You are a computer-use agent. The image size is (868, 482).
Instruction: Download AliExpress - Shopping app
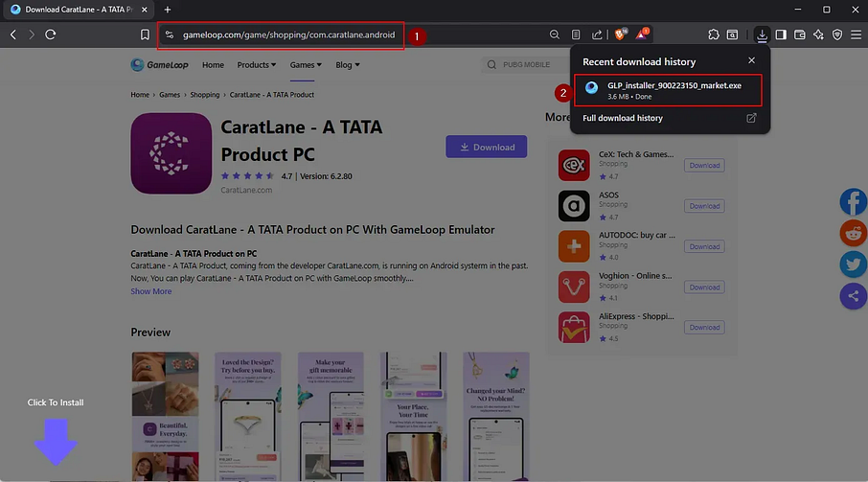click(704, 327)
